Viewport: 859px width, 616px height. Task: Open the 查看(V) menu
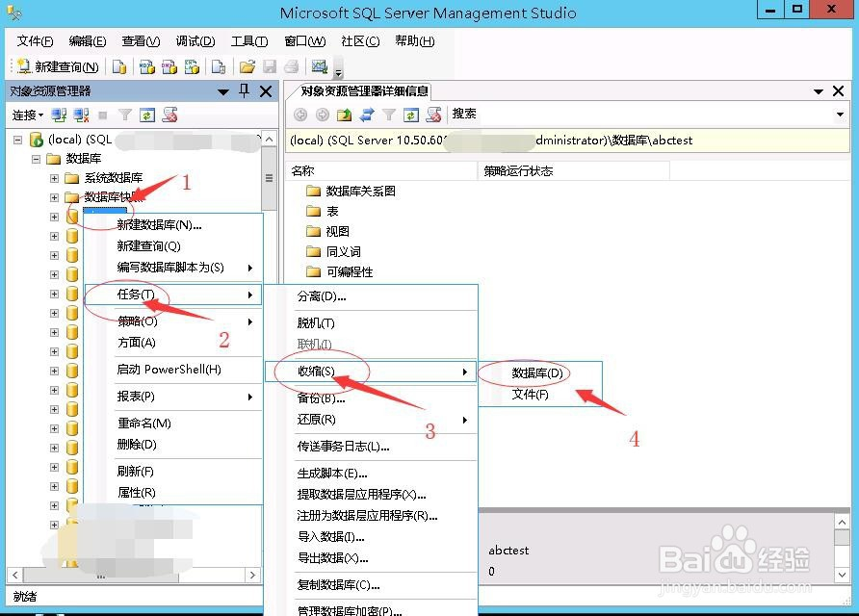(141, 41)
